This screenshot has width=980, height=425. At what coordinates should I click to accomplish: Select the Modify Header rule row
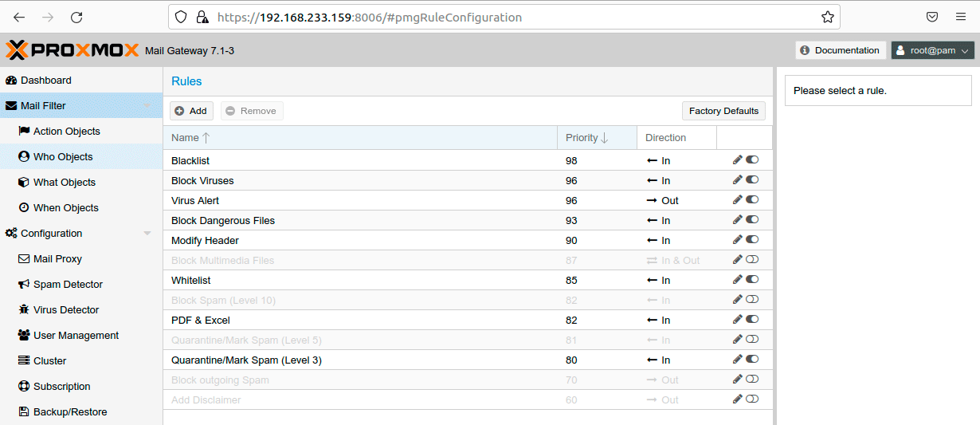(x=468, y=240)
